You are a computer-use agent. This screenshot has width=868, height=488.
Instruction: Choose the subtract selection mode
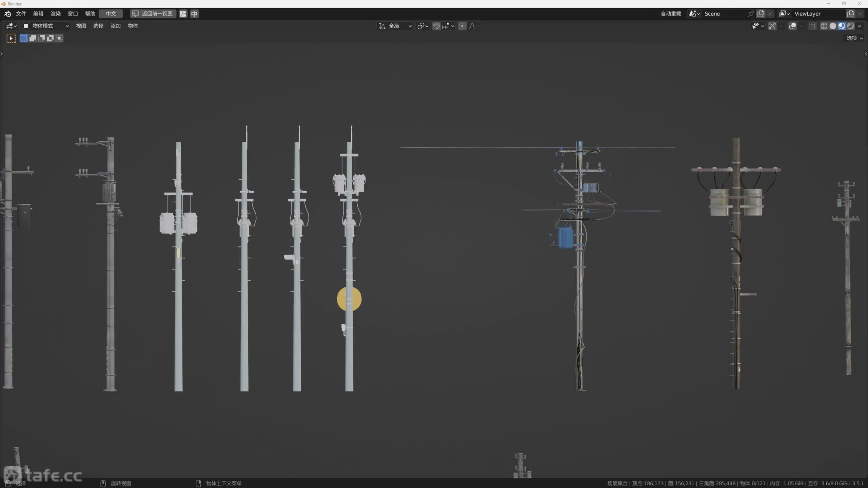(41, 38)
